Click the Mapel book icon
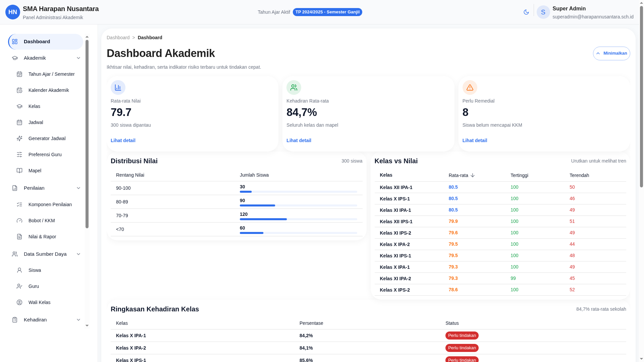This screenshot has width=644, height=362. (20, 171)
